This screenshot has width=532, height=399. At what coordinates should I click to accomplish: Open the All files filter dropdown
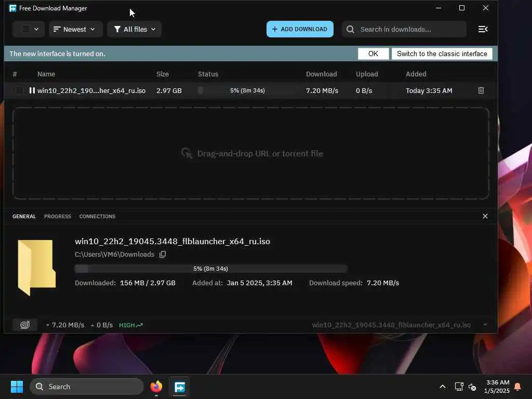(135, 29)
